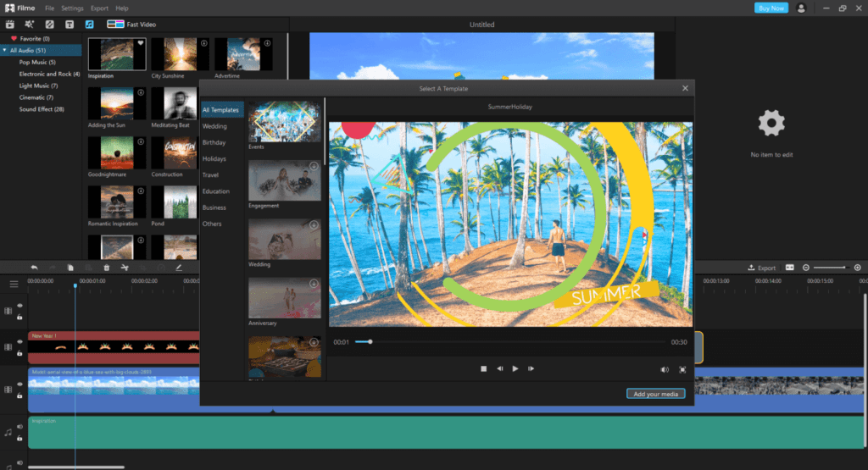Click the Export button above the timeline
The width and height of the screenshot is (868, 470).
pyautogui.click(x=762, y=268)
